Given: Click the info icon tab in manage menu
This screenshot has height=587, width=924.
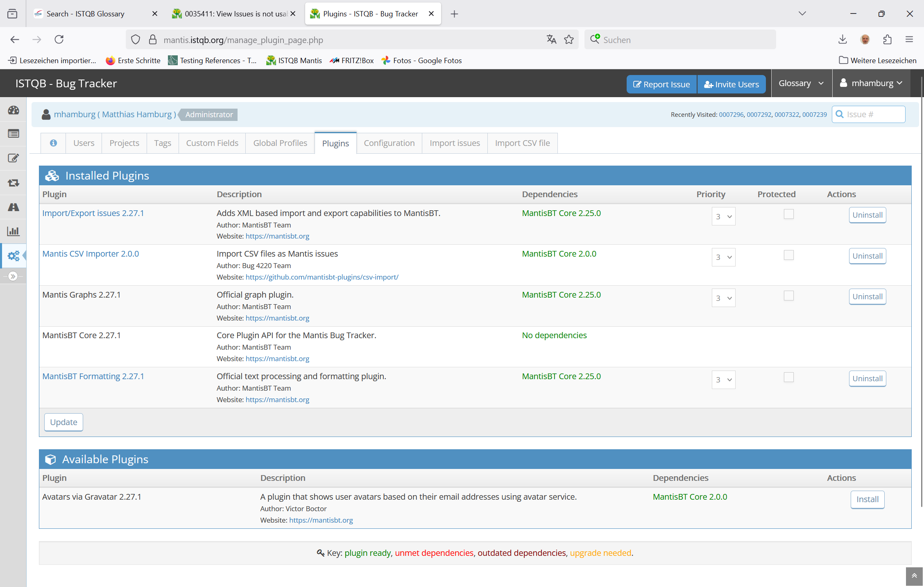Looking at the screenshot, I should point(53,143).
